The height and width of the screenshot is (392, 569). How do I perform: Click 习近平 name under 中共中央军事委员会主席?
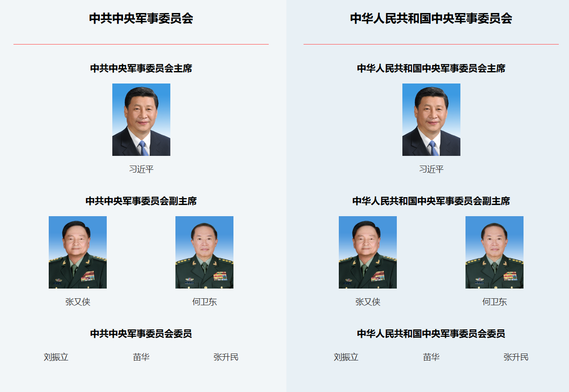click(141, 169)
